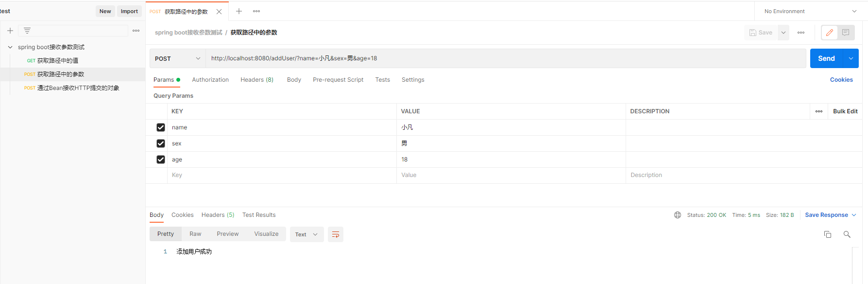This screenshot has height=284, width=868.
Task: Click the value cell 小凡
Action: point(511,127)
